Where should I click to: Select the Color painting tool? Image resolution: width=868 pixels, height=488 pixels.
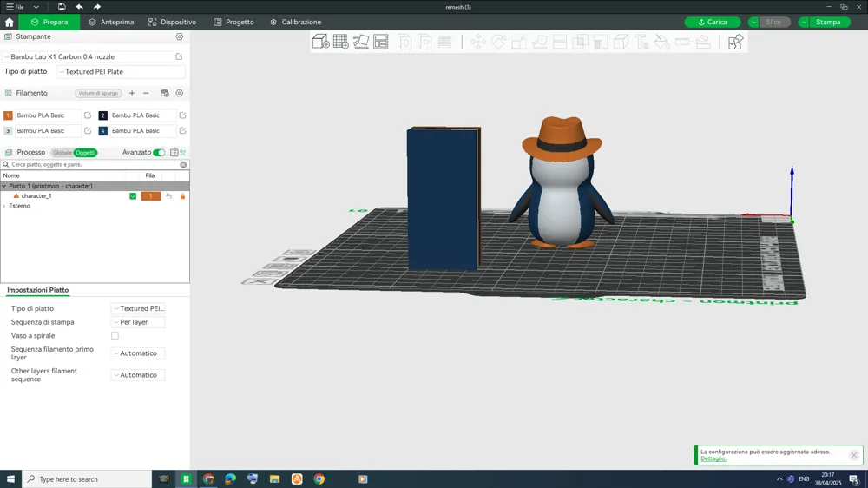662,42
